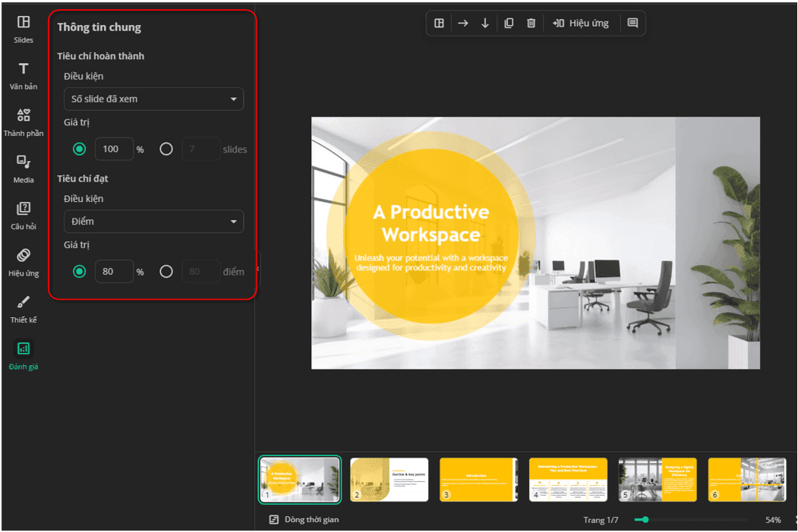
Task: Click the Hiệu ứng button in top toolbar
Action: point(581,23)
